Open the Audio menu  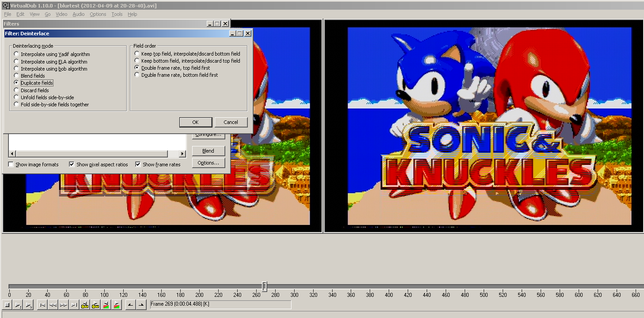pos(79,14)
